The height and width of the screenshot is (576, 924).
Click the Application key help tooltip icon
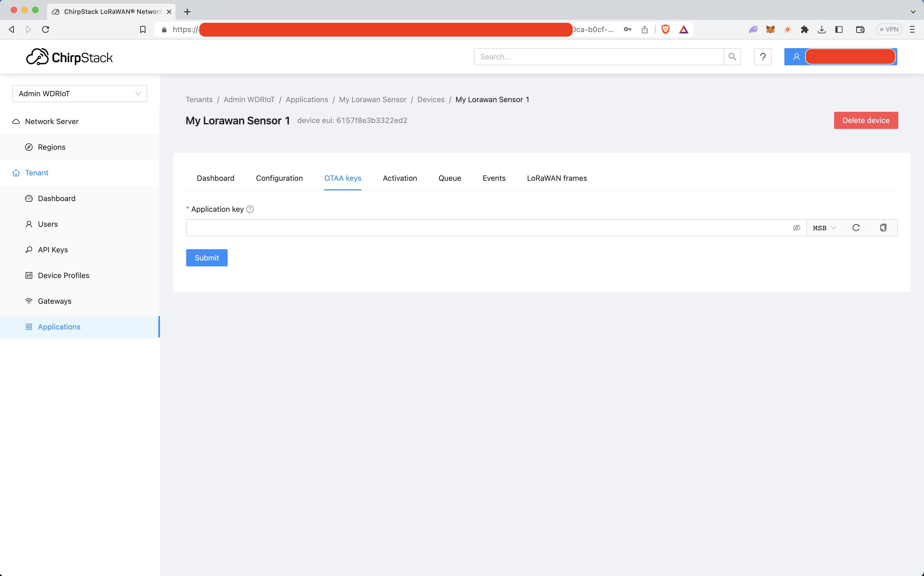pos(250,209)
